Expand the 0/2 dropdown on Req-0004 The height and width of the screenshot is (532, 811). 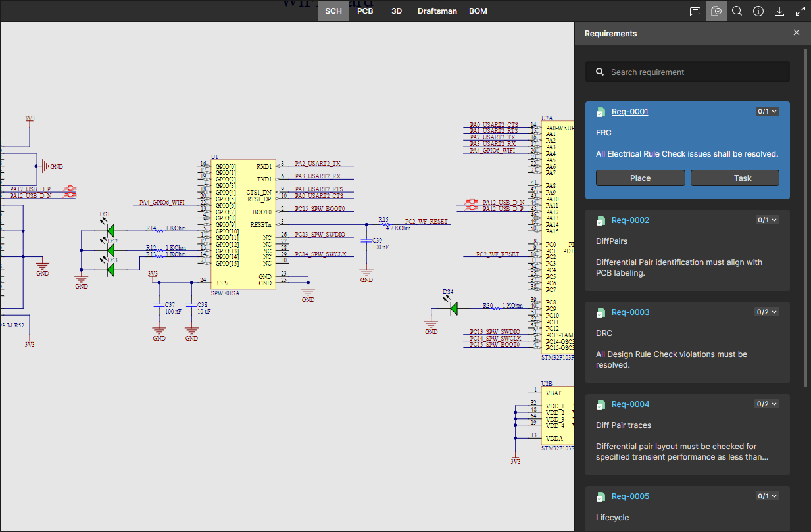(x=768, y=404)
